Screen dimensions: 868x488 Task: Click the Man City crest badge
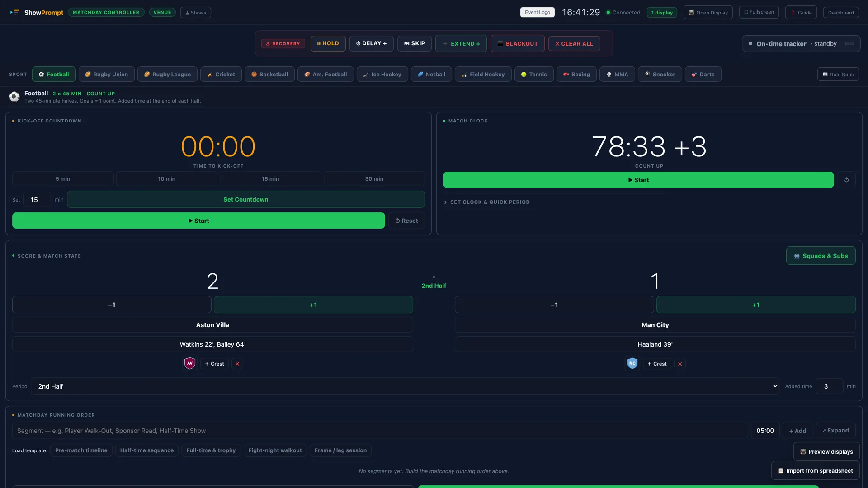(632, 363)
